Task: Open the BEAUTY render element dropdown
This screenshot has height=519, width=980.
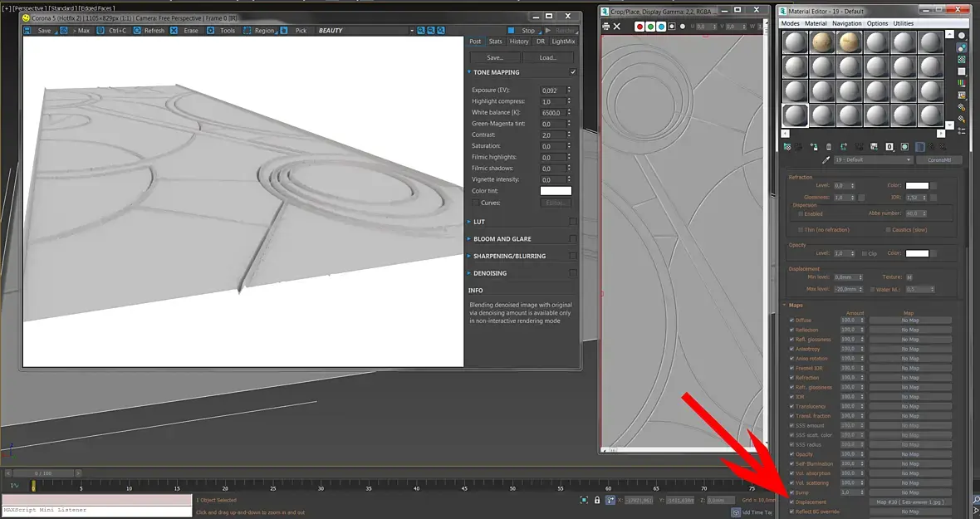Action: pyautogui.click(x=364, y=31)
